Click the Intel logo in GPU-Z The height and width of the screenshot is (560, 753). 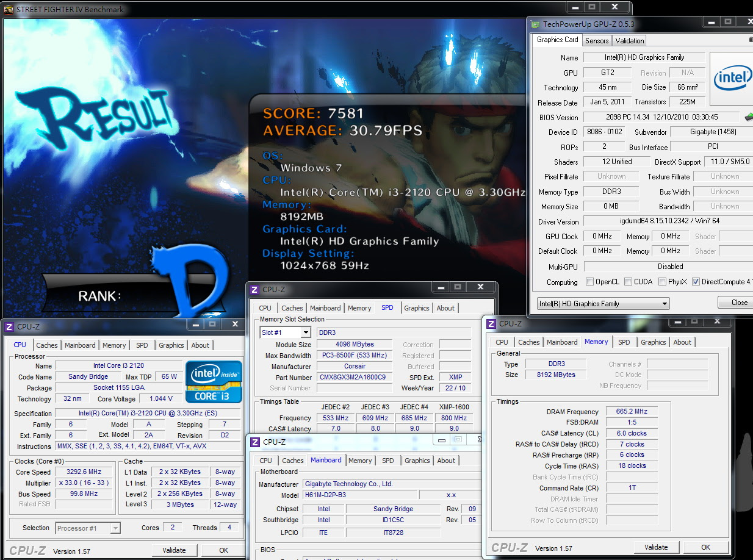pyautogui.click(x=732, y=79)
